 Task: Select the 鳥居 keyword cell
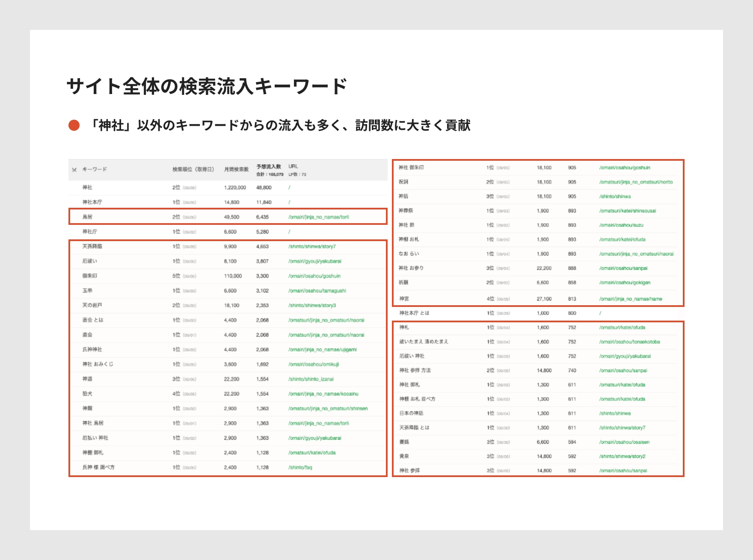pos(87,217)
